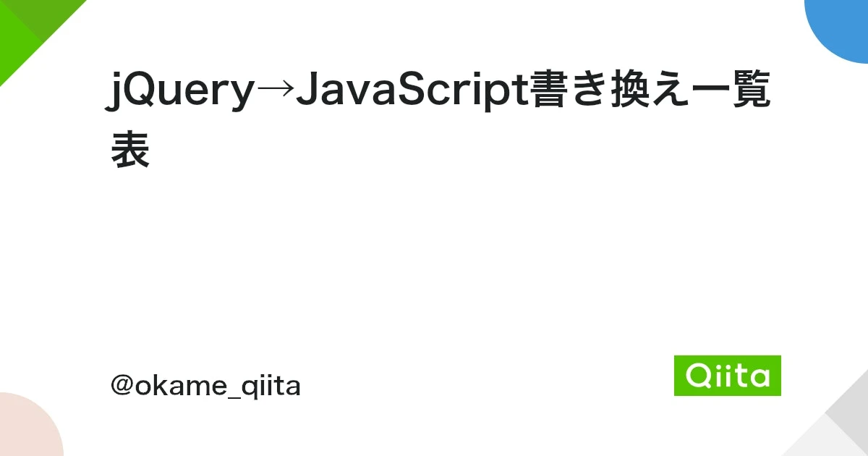Click the green Qiita logo

tap(727, 376)
